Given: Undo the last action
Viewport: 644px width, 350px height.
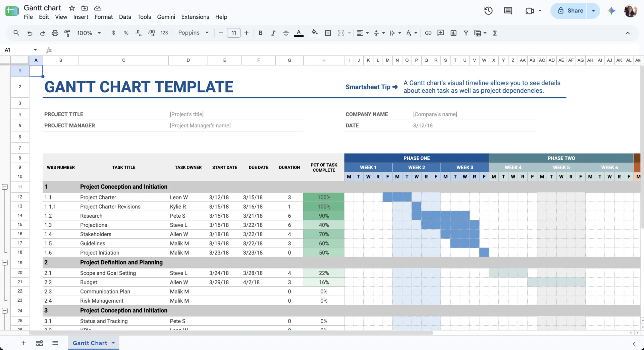Looking at the screenshot, I should 30,33.
